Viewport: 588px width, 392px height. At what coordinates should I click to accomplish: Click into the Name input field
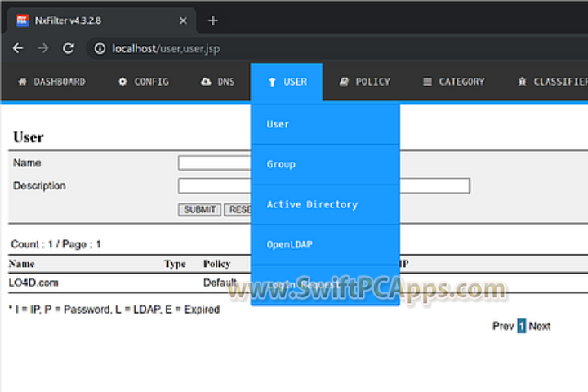(215, 163)
